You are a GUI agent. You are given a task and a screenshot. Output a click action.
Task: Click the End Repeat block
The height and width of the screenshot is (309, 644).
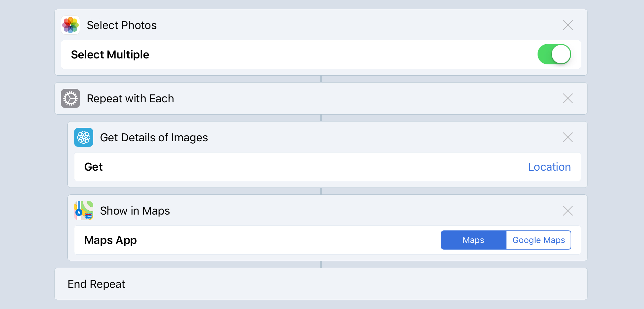pos(321,284)
